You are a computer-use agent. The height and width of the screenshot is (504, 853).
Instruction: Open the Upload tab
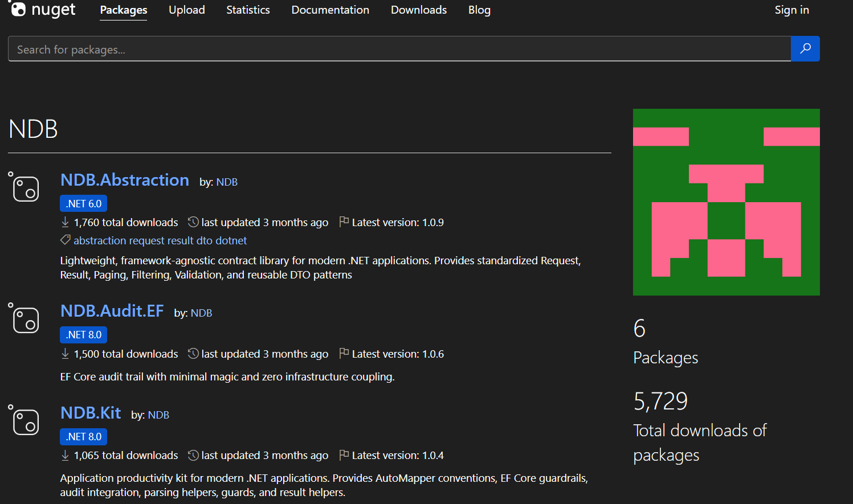pos(187,10)
